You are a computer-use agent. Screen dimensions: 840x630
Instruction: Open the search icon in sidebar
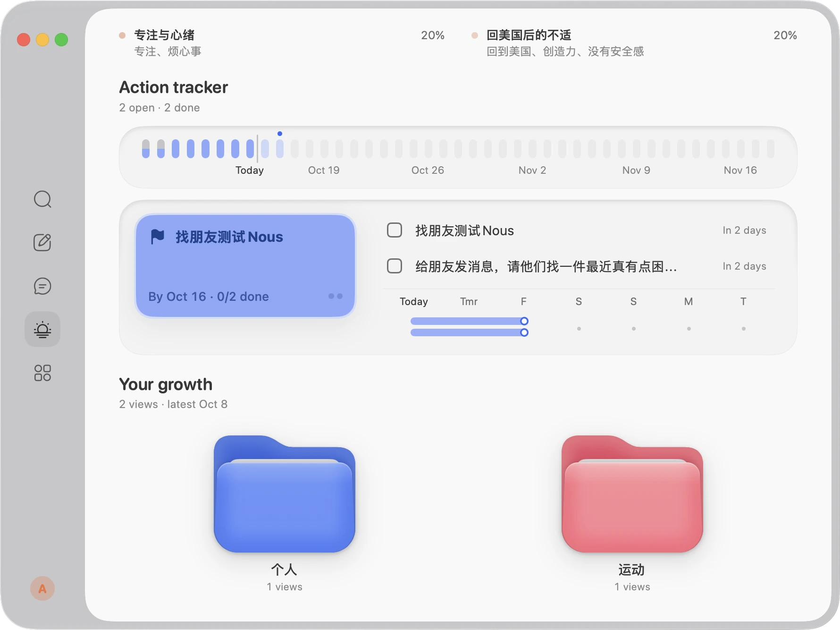point(42,199)
